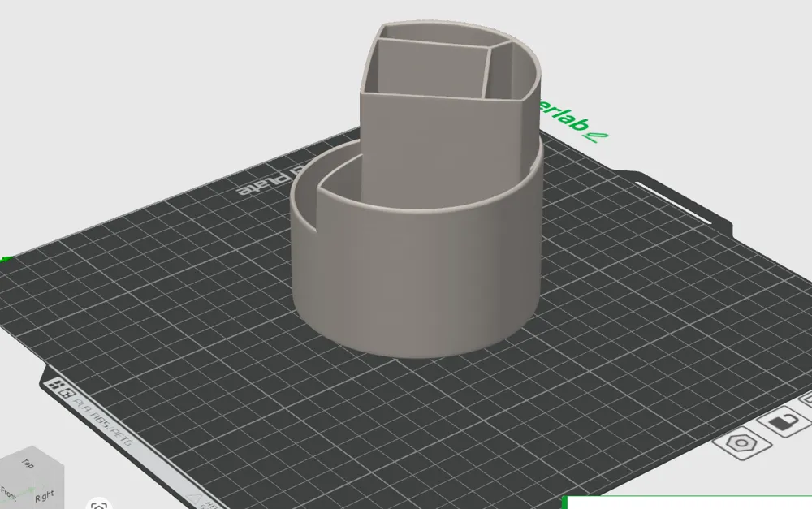Open plate settings hexagon icon

tap(741, 443)
